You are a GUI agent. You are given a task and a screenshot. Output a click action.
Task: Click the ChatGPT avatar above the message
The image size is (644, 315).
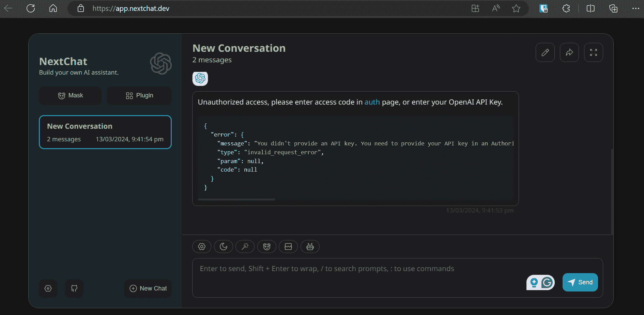(200, 79)
